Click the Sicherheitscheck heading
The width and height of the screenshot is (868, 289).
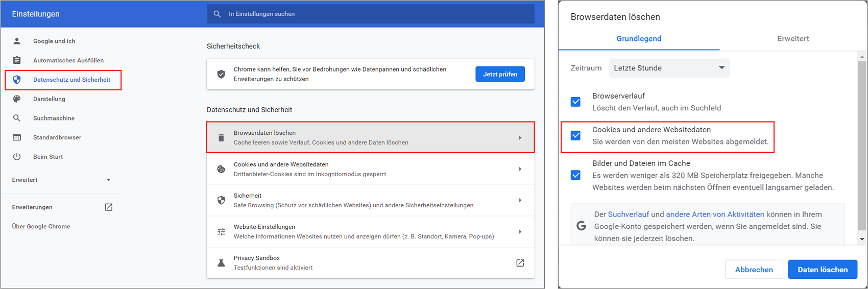pos(233,46)
